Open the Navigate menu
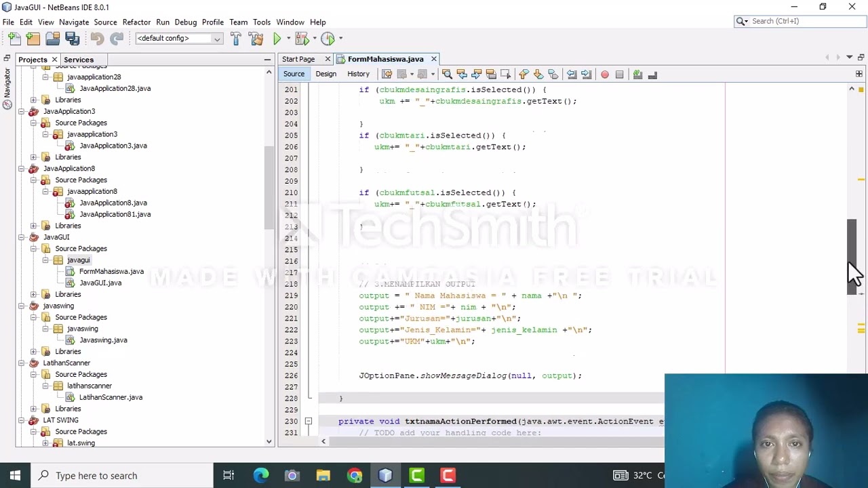The width and height of the screenshot is (868, 488). tap(74, 22)
